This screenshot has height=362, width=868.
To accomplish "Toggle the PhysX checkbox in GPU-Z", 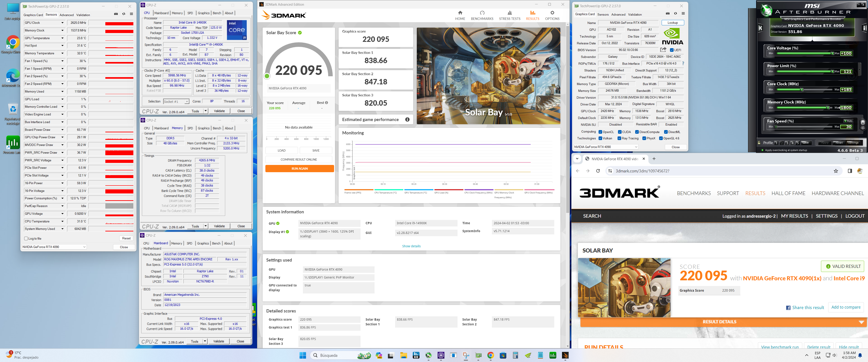I will coord(644,138).
